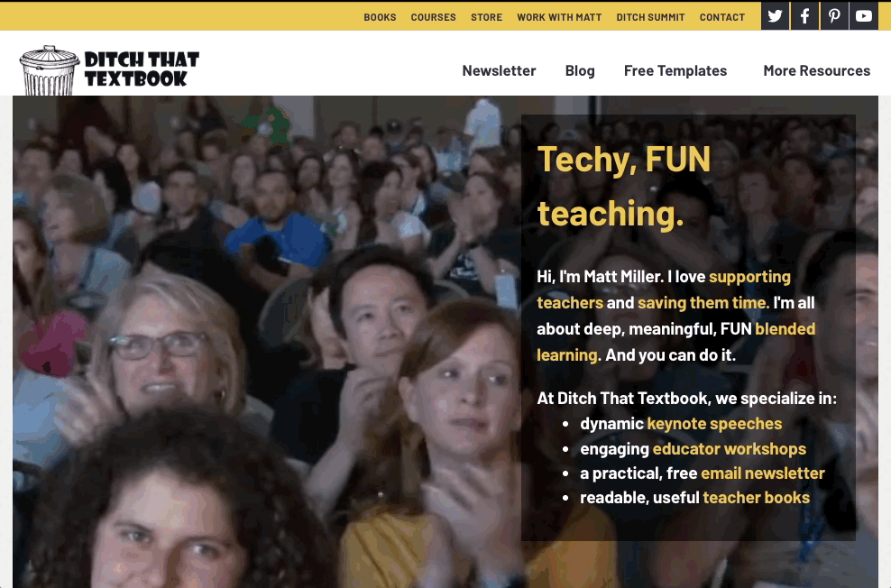Open the Pinterest social icon
This screenshot has height=588, width=891.
834,16
